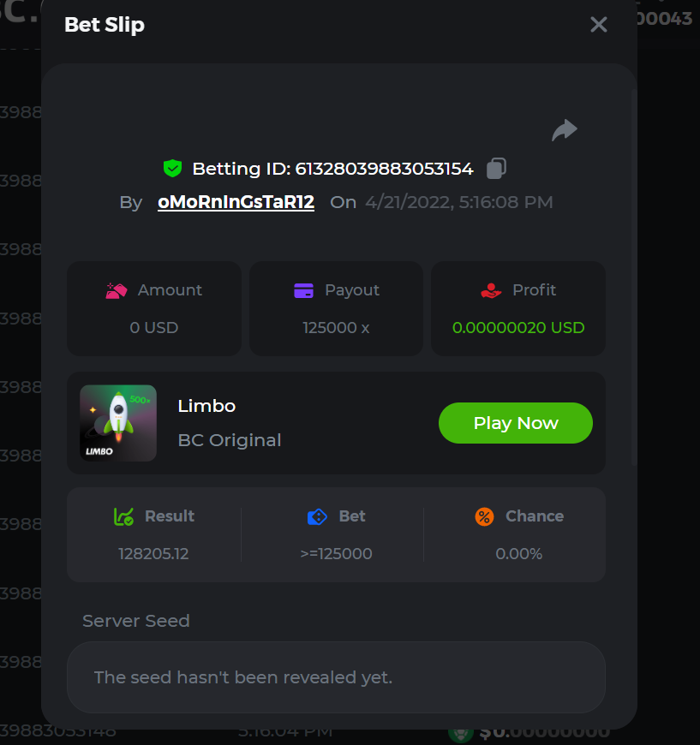Close the Bet Slip dialog

pos(599,25)
